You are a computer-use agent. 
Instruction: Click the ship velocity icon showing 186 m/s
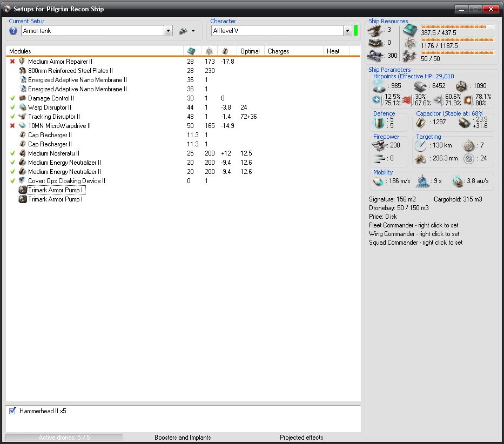[x=378, y=181]
